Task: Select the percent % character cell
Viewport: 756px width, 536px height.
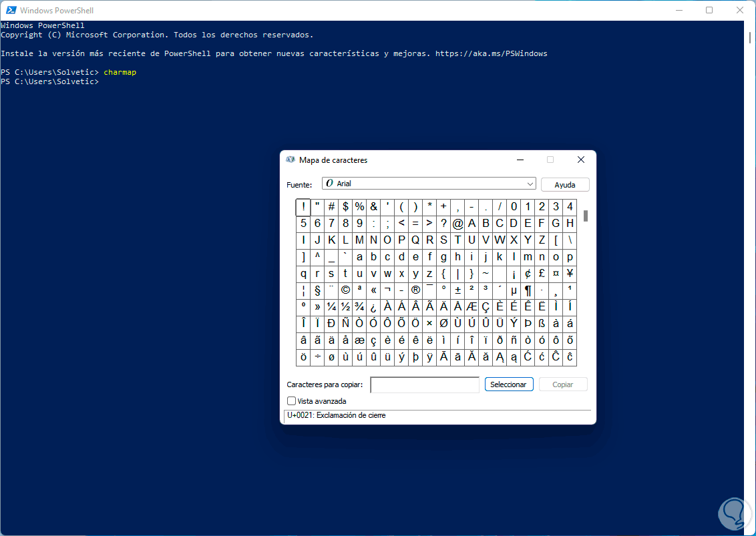Action: pyautogui.click(x=359, y=208)
